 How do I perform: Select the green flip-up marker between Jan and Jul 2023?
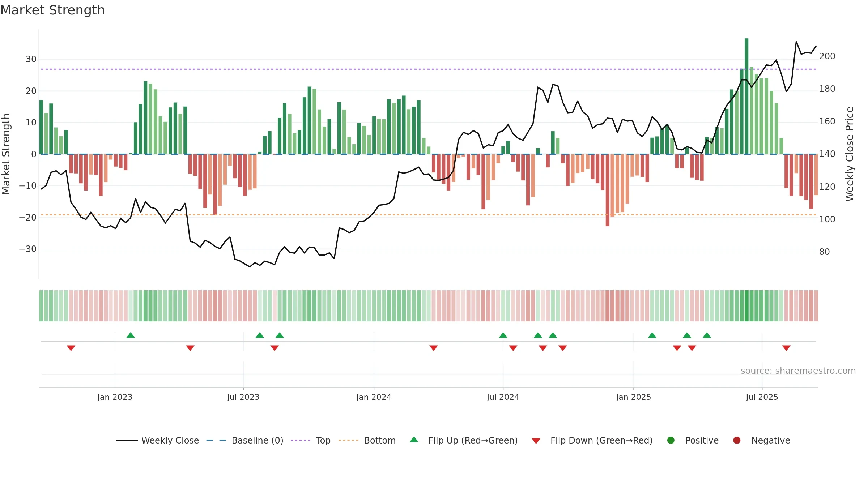[x=131, y=335]
